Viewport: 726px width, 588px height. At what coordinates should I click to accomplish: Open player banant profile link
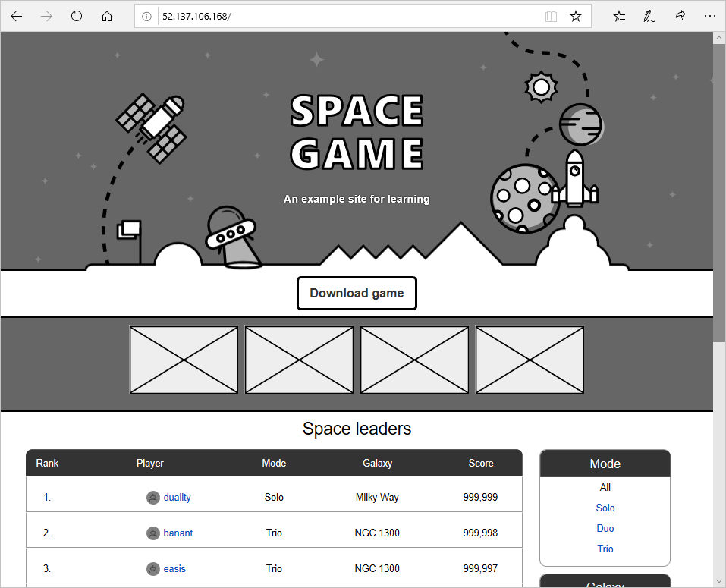click(178, 533)
